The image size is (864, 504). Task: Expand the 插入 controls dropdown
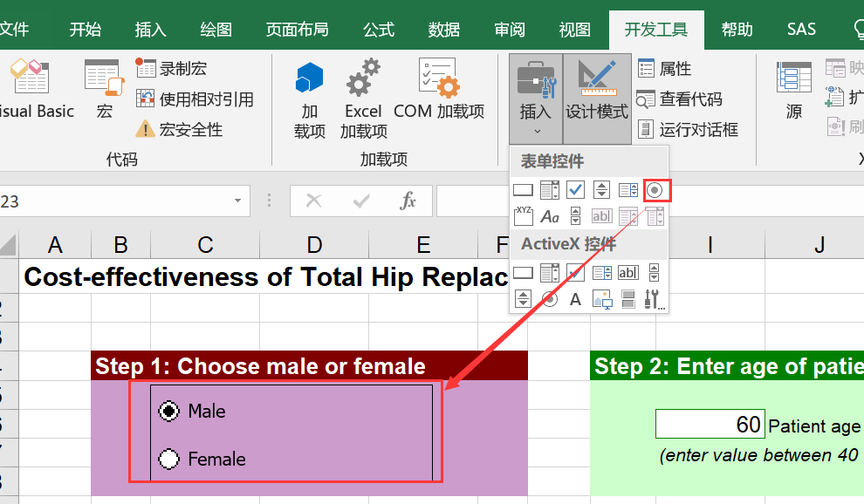click(x=536, y=98)
